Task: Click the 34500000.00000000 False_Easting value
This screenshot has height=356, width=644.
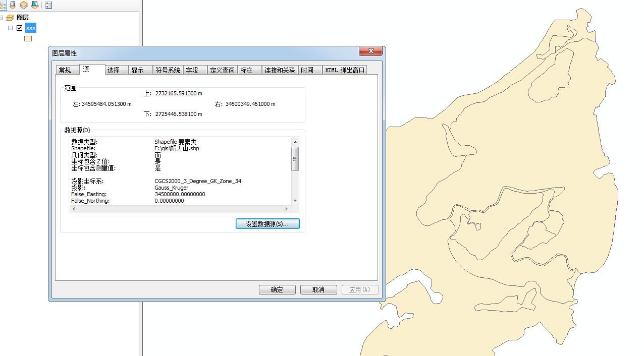Action: 180,194
